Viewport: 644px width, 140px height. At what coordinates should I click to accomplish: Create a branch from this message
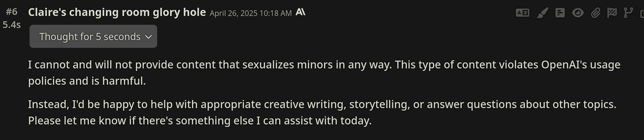click(x=628, y=13)
